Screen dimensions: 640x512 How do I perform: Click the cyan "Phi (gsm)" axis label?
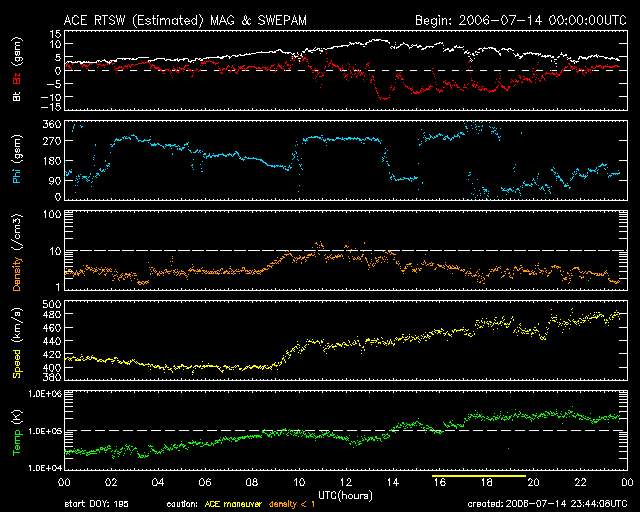pos(17,159)
